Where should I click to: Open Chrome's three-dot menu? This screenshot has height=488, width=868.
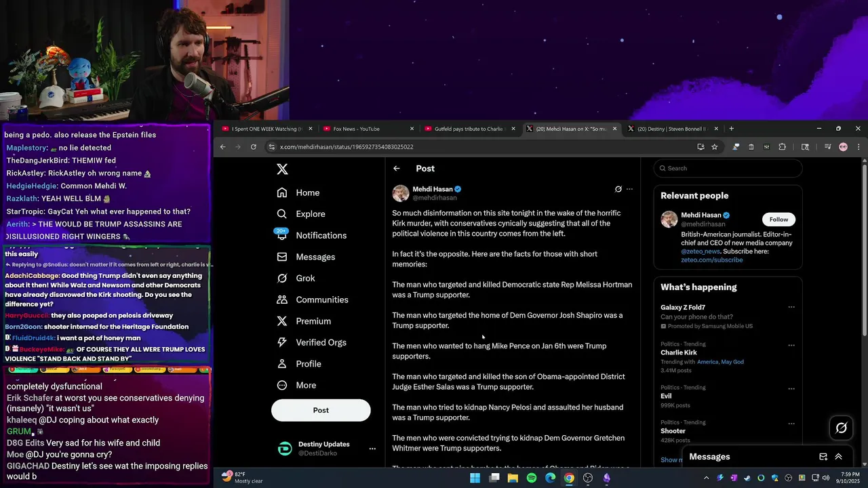click(859, 147)
